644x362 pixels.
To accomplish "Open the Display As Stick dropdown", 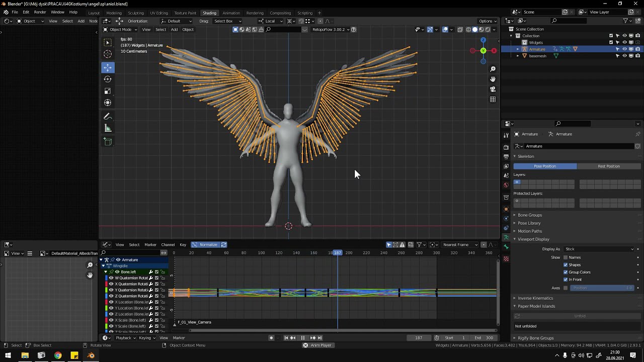I will (x=599, y=249).
